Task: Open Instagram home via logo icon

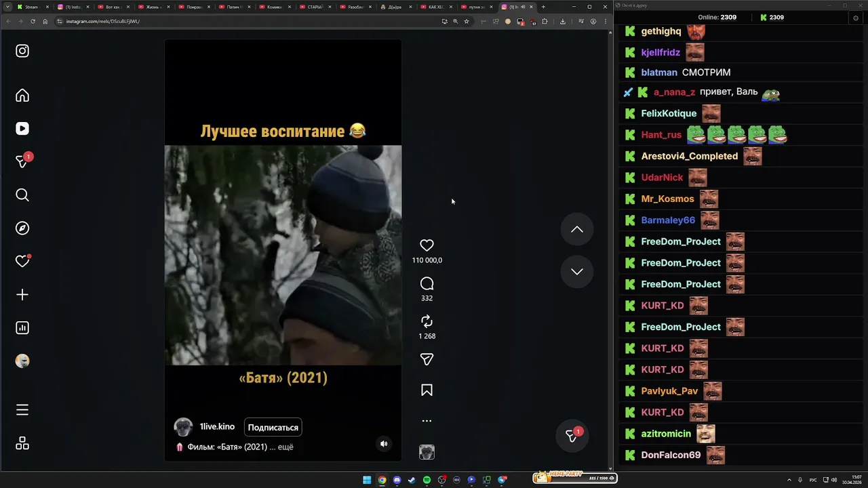Action: 22,51
